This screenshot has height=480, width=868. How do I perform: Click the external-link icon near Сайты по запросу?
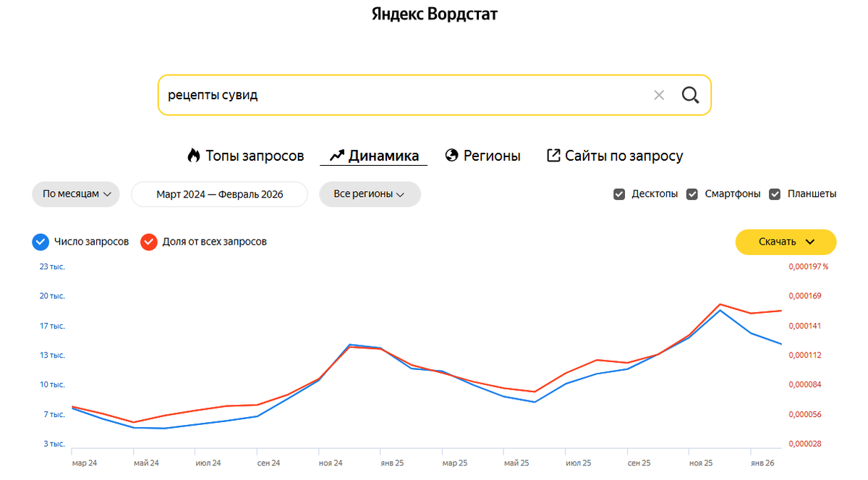(553, 155)
